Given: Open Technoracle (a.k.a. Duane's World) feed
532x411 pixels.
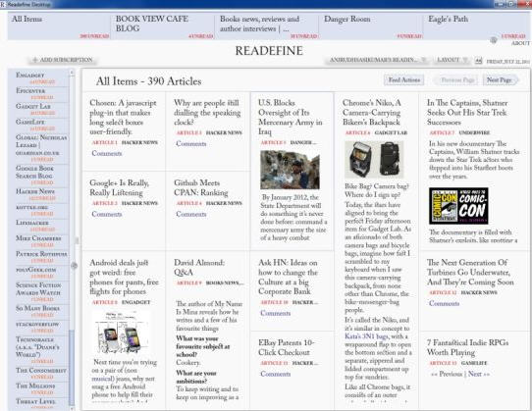Looking at the screenshot, I should tap(42, 350).
